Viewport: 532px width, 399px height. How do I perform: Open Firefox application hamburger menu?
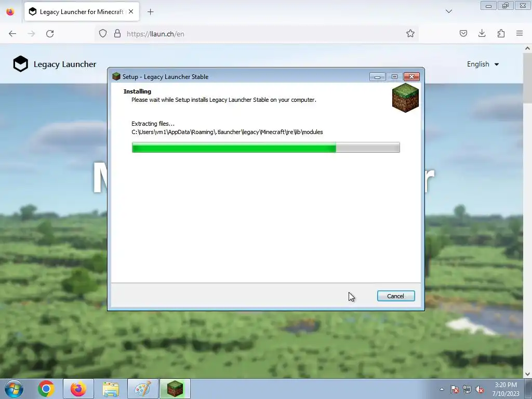(520, 34)
